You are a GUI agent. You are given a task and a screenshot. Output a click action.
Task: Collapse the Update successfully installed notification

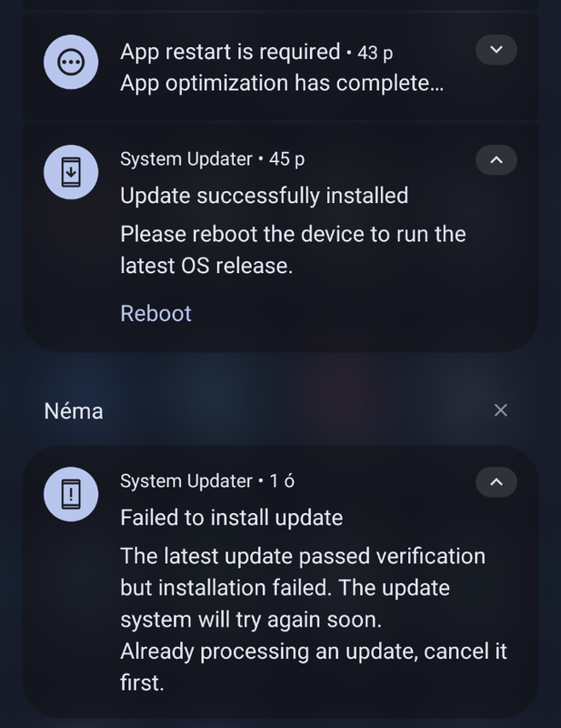point(496,160)
